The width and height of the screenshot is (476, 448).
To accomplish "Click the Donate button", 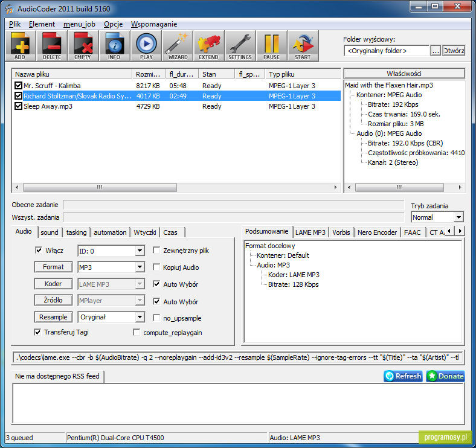I will coord(445,376).
